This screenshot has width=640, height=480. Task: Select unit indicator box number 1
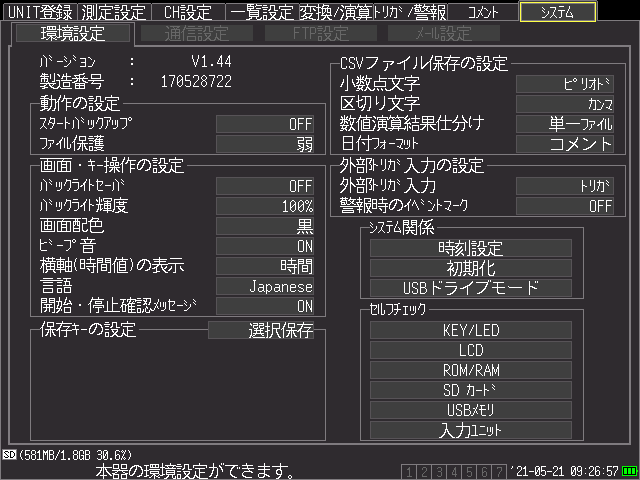409,471
